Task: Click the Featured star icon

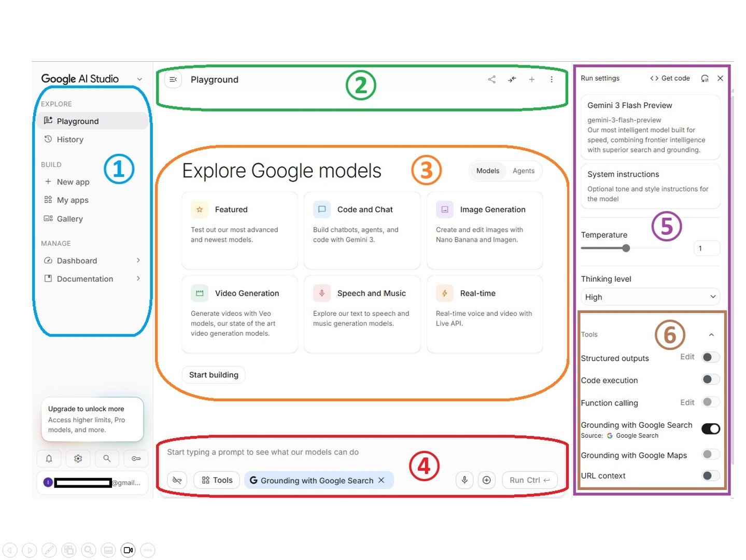Action: click(200, 209)
